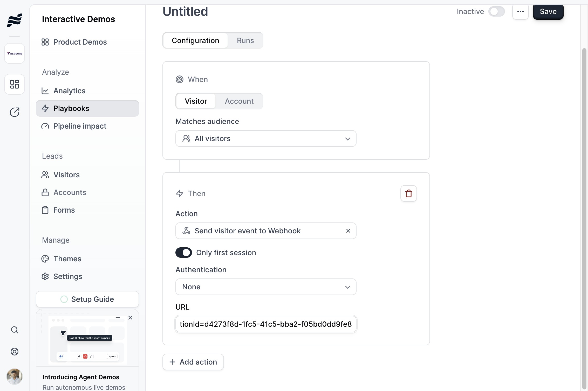
Task: Select the Account segment option
Action: point(239,101)
